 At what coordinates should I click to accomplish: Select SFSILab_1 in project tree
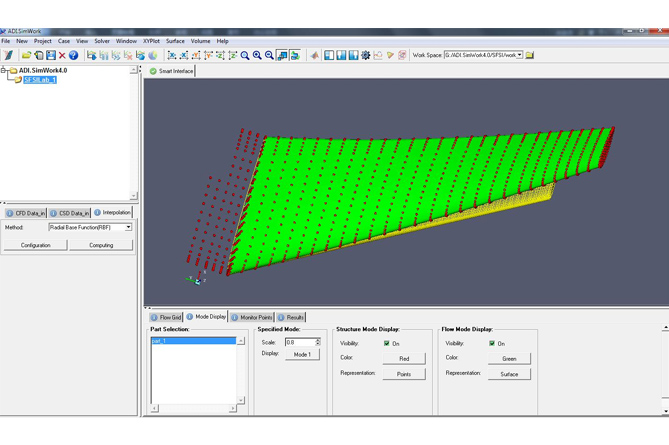tap(40, 80)
